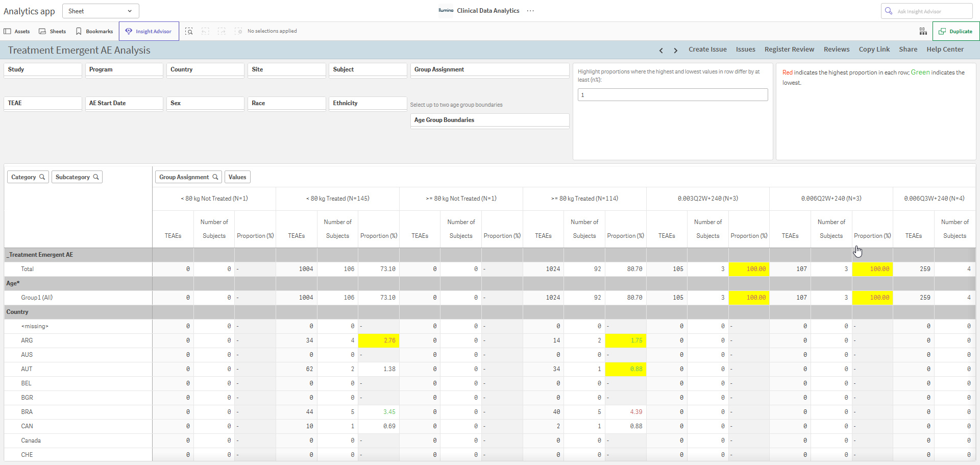
Task: Click the proportion difference threshold input
Action: pos(673,95)
